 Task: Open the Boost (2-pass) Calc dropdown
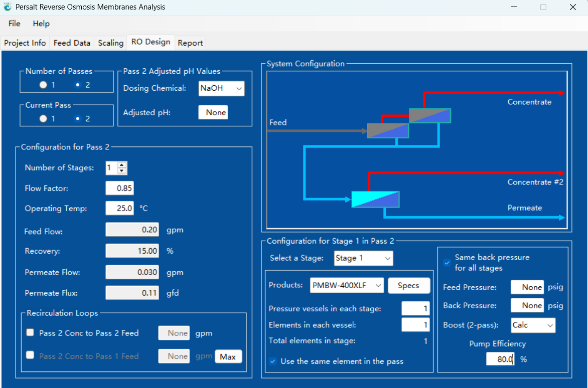pos(533,325)
